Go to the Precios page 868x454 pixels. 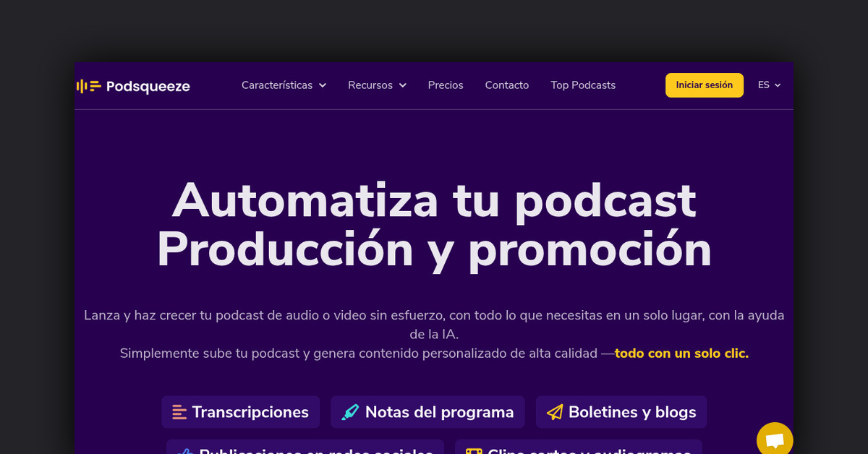(x=446, y=85)
